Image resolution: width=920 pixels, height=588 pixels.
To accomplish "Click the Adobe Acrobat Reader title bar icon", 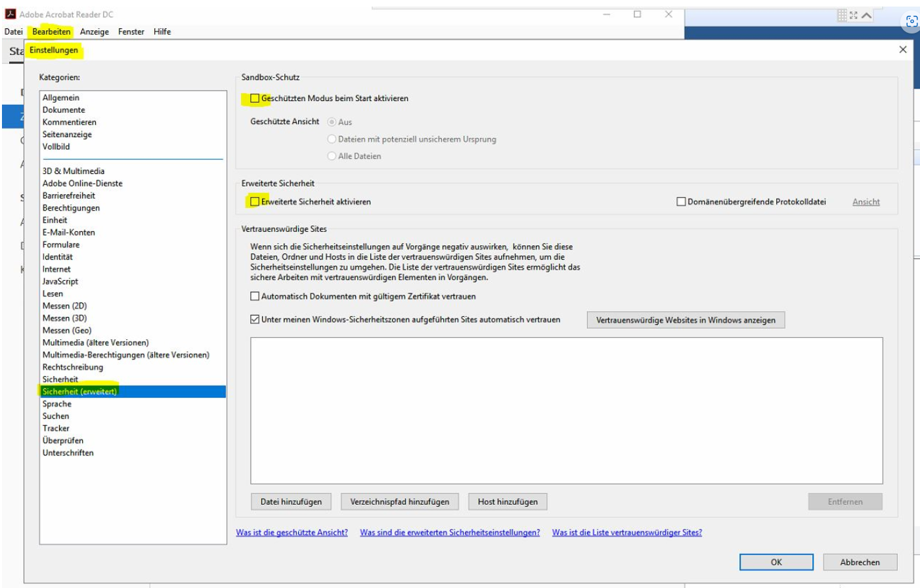I will click(x=10, y=14).
